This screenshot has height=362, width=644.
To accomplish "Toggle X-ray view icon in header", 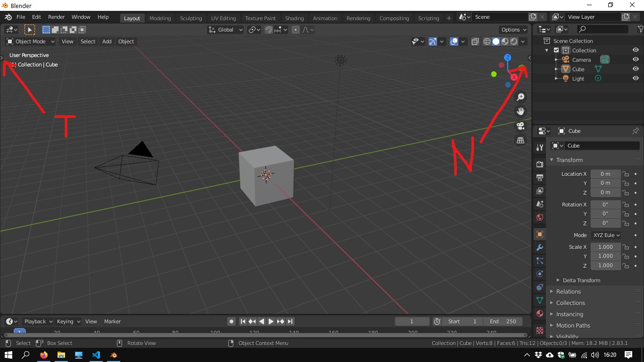I will [475, 41].
